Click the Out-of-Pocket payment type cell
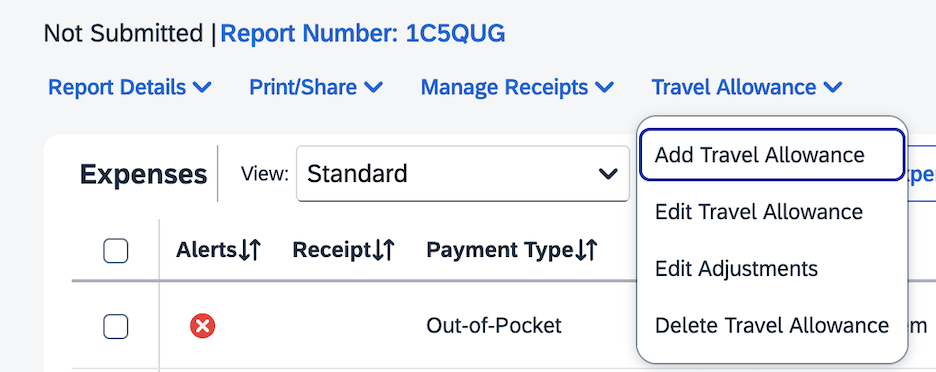 pos(494,326)
